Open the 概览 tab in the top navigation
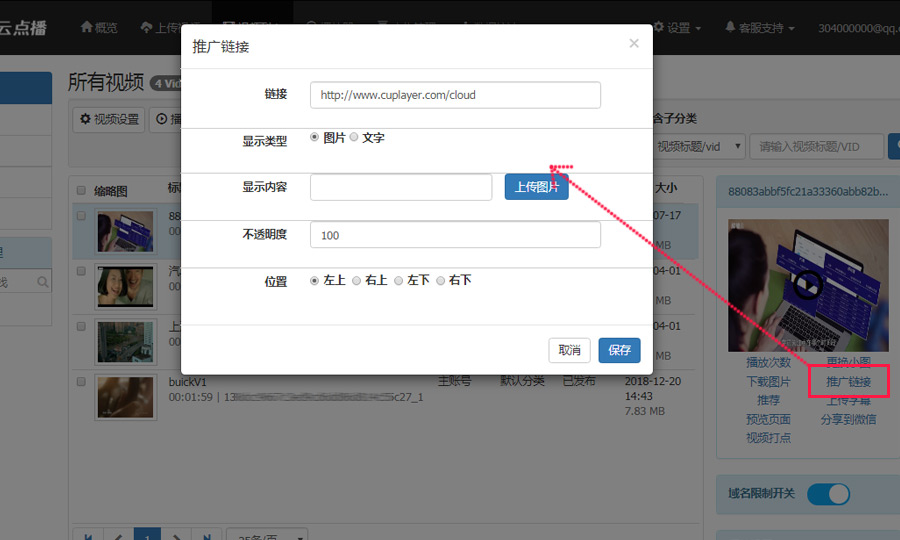 click(99, 28)
